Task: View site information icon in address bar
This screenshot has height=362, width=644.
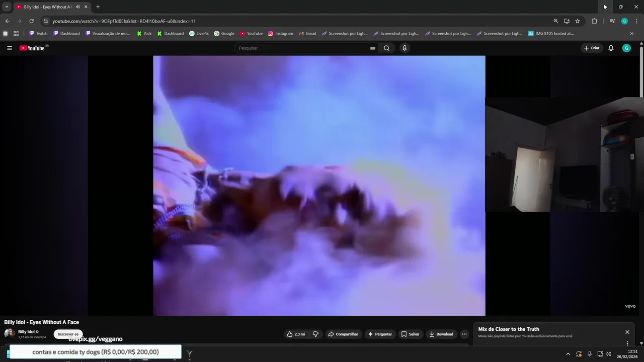Action: (46, 21)
